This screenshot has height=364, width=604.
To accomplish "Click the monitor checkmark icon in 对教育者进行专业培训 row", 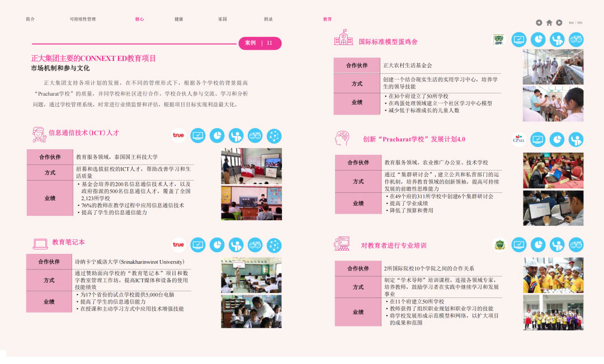I will pos(519,244).
